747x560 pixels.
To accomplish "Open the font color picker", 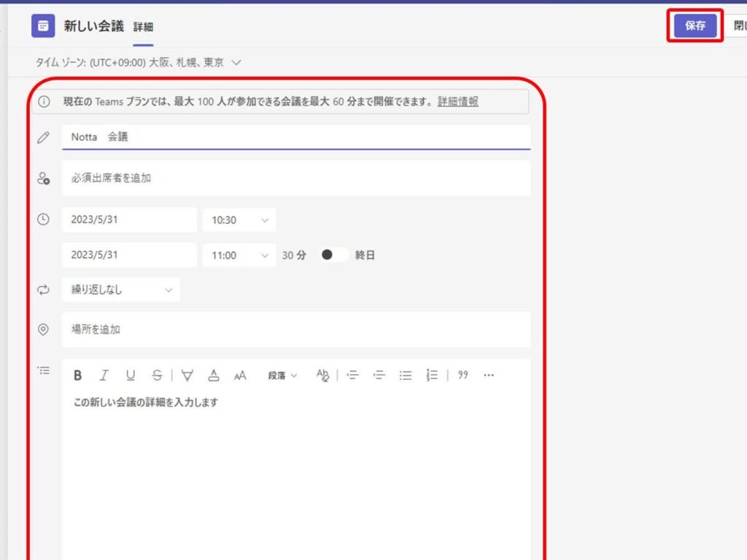I will (x=214, y=376).
